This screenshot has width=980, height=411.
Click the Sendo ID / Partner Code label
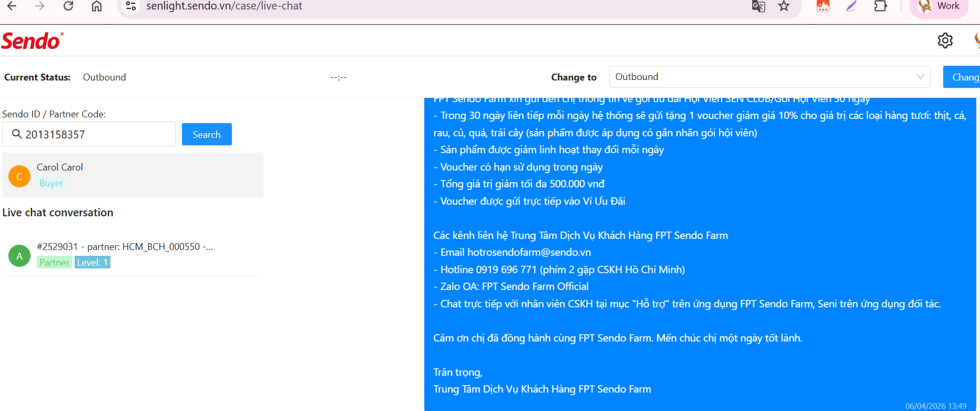pos(54,114)
